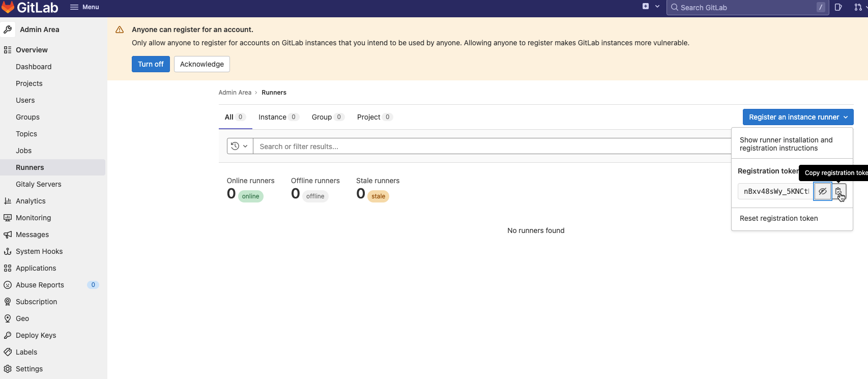Click the Overview heading in the sidebar
868x379 pixels.
tap(32, 50)
